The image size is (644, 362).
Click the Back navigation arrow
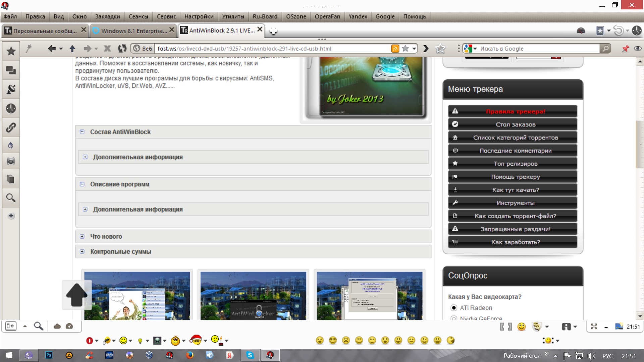point(51,49)
